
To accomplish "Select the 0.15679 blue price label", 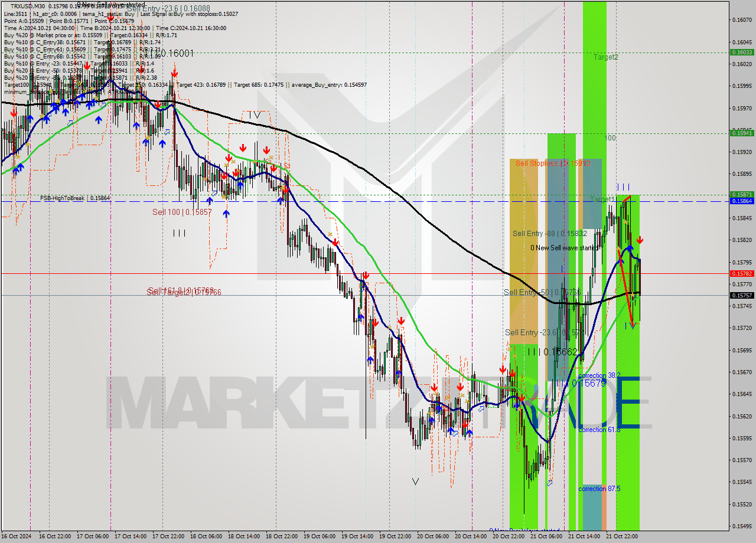I will click(589, 383).
